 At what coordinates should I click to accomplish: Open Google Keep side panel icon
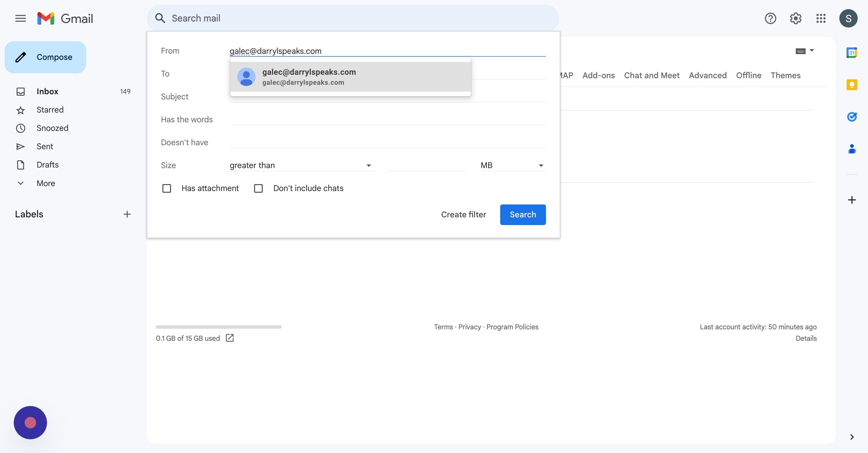click(x=851, y=84)
